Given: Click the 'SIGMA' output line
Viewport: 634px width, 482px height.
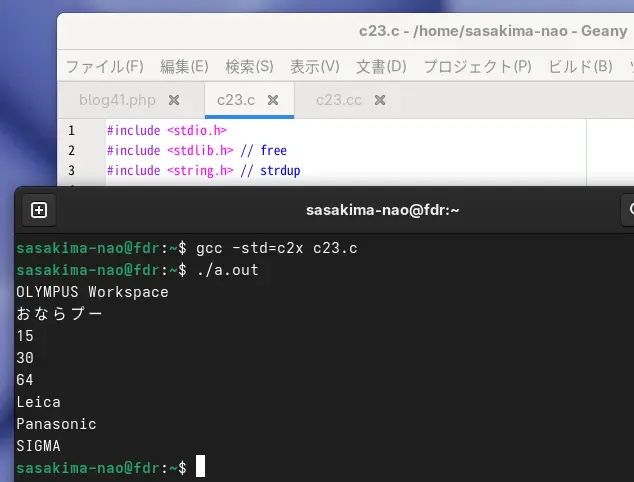Looking at the screenshot, I should click(38, 446).
